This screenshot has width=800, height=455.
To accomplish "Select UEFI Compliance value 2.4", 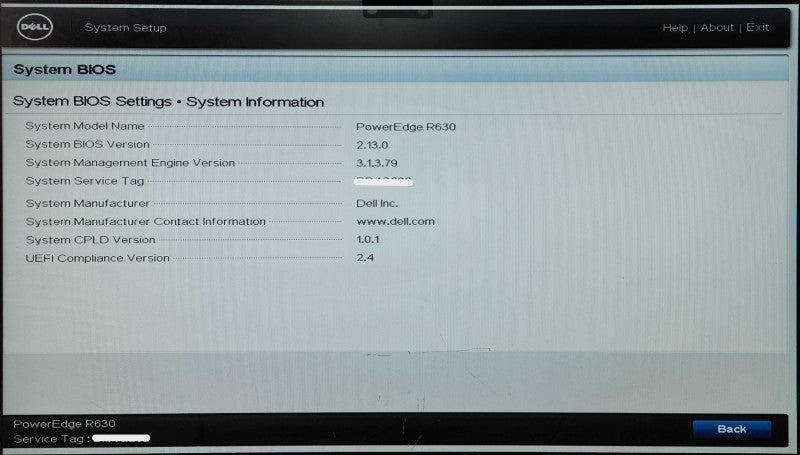I will coord(365,258).
